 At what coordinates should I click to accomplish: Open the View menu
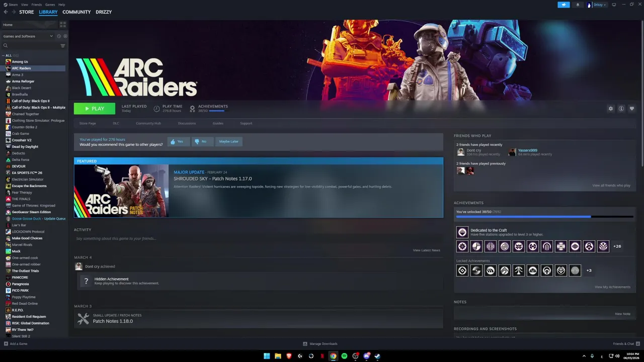tap(25, 5)
